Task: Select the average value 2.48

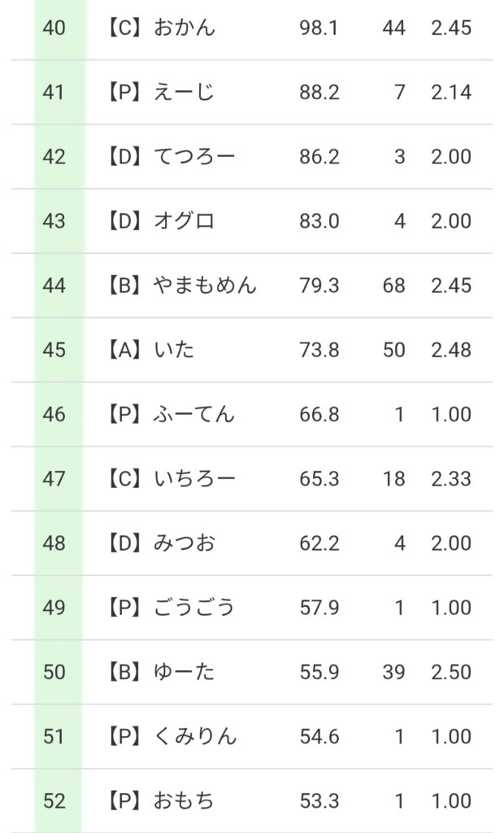Action: [451, 350]
